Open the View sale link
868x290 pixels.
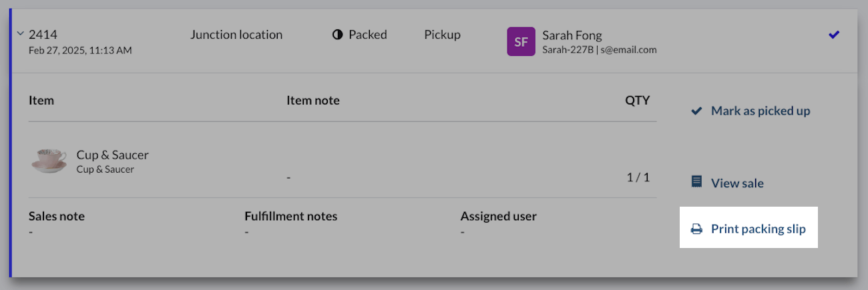pos(737,183)
